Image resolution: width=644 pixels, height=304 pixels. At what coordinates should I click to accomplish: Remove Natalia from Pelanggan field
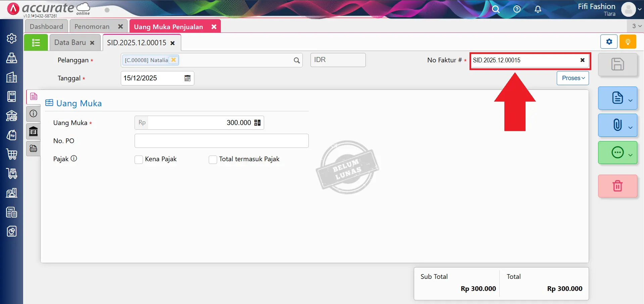point(174,60)
